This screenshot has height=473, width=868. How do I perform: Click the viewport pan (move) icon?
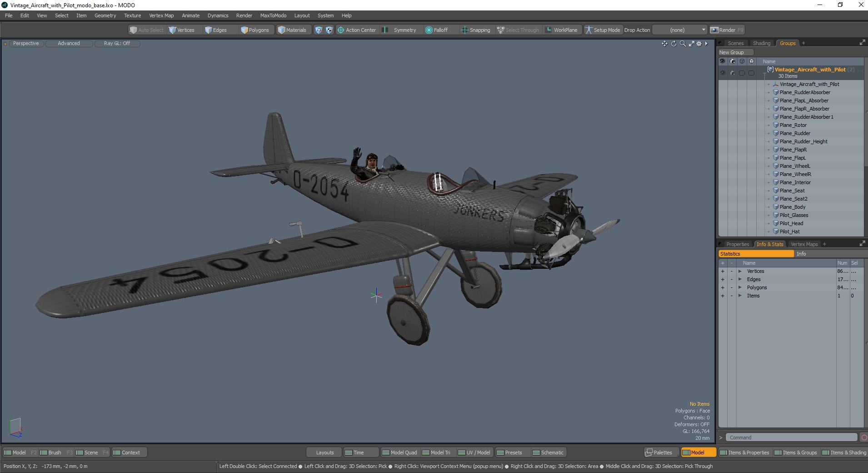click(664, 44)
